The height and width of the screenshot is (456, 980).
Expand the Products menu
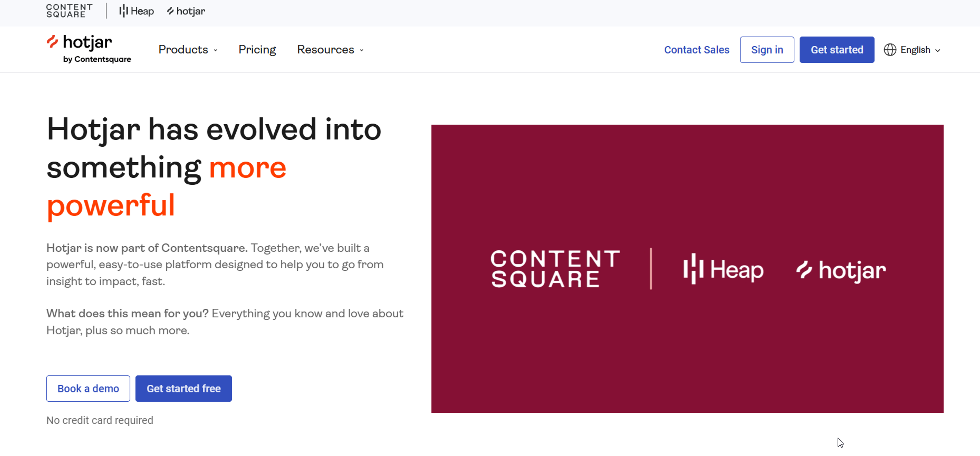(183, 50)
